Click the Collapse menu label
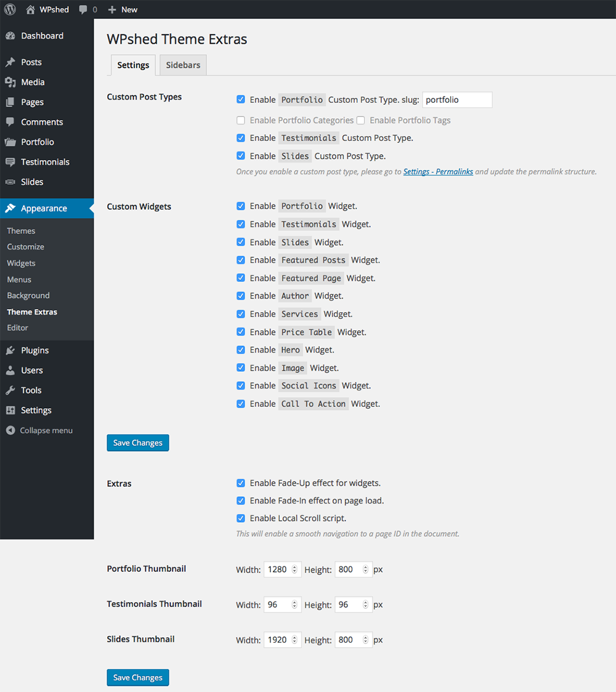This screenshot has height=692, width=616. coord(46,430)
